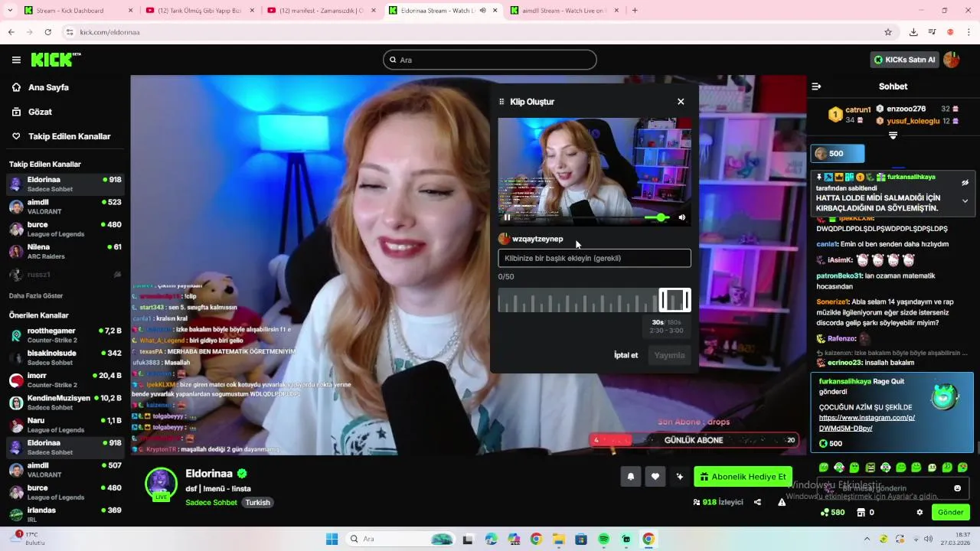
Task: Expand the gift leaderboard with the down arrow
Action: pyautogui.click(x=893, y=135)
